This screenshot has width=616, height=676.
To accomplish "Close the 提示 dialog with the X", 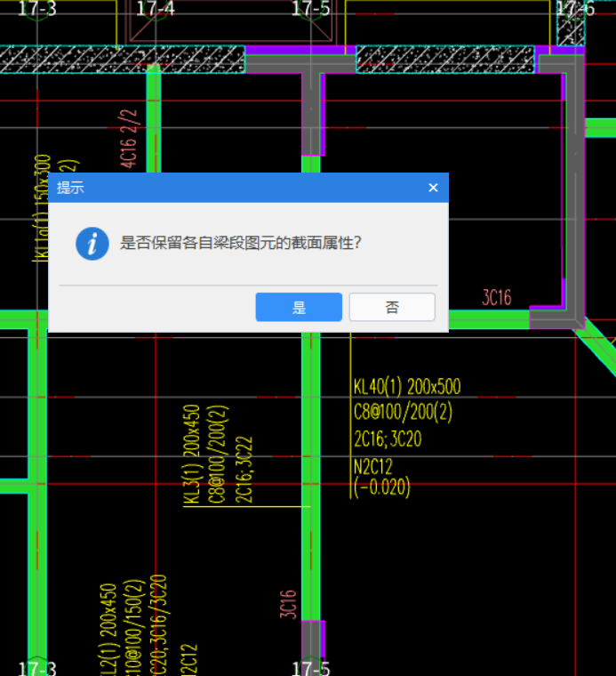I will click(433, 188).
